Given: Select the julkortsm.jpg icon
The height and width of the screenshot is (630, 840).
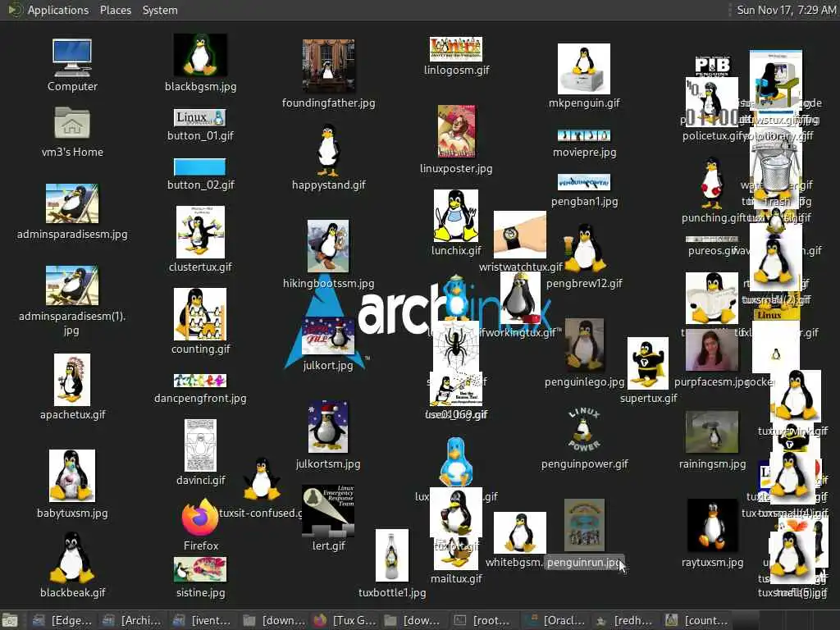Looking at the screenshot, I should pos(328,427).
